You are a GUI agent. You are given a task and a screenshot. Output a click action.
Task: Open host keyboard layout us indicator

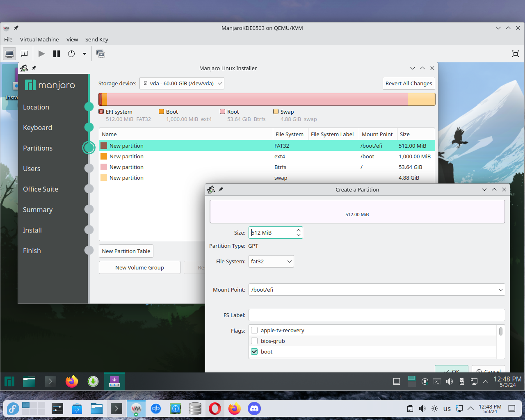447,409
